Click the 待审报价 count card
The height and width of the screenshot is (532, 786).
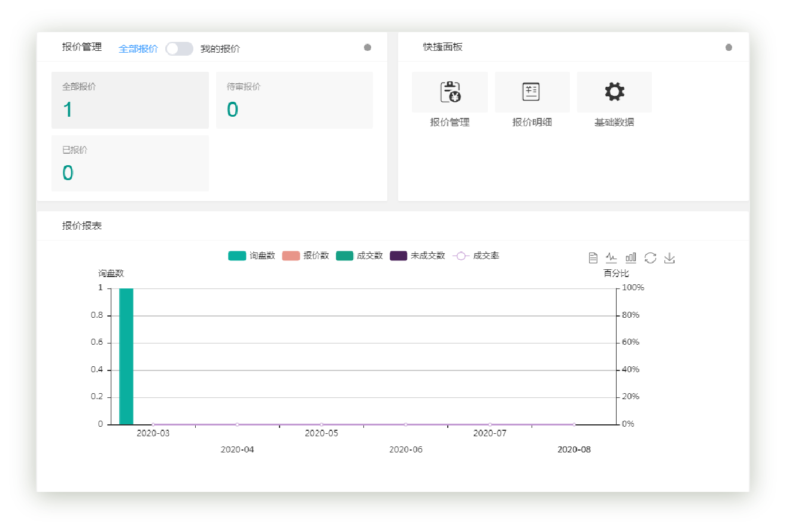coord(294,101)
